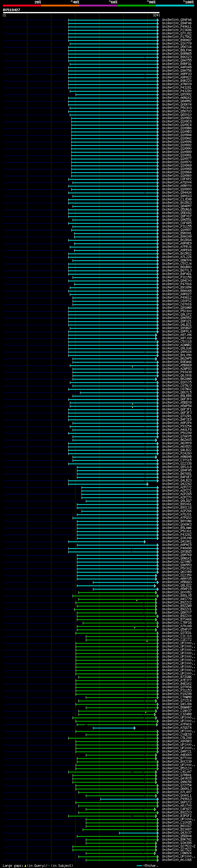Open hit UniRef100_P49611

[x=177, y=26]
